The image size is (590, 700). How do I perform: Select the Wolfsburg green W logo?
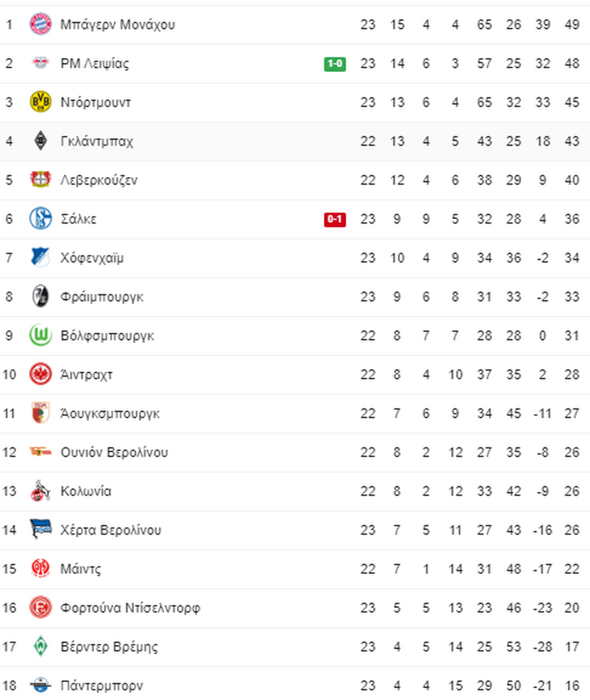[x=40, y=335]
